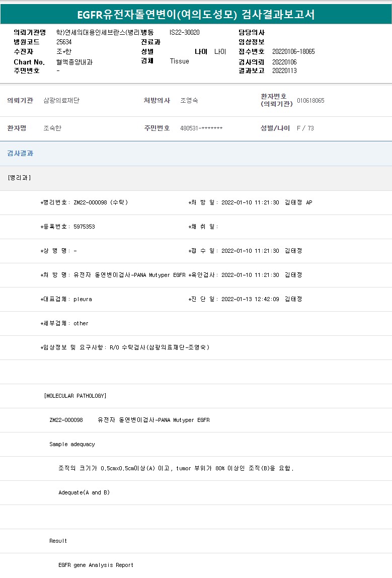Click the 결과보고 date 20220113
The height and width of the screenshot is (578, 392).
284,70
